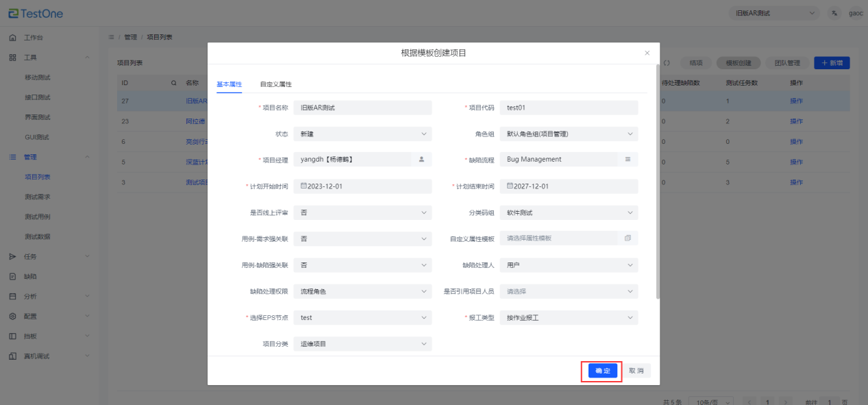Open the 角色组 dropdown
This screenshot has width=868, height=405.
click(569, 134)
